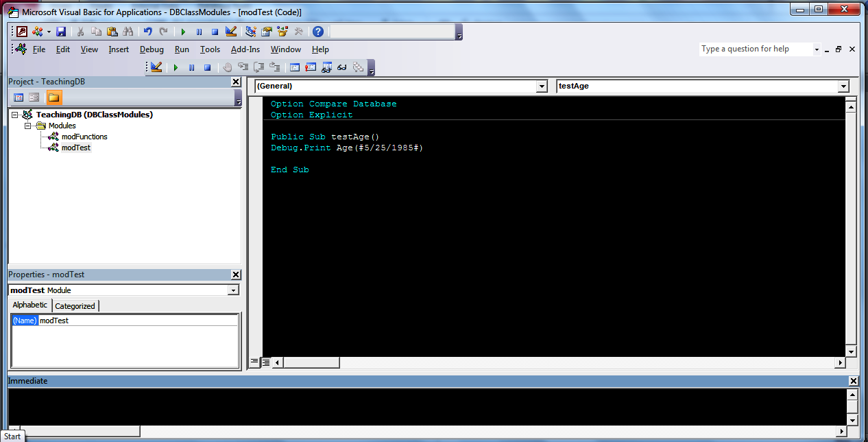Screen dimensions: 868x442
Task: Open the Locals Window icon
Action: 295,67
